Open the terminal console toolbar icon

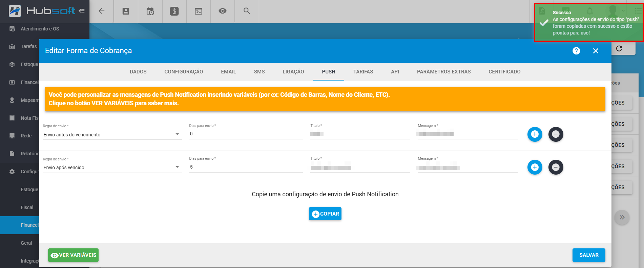[x=199, y=11]
